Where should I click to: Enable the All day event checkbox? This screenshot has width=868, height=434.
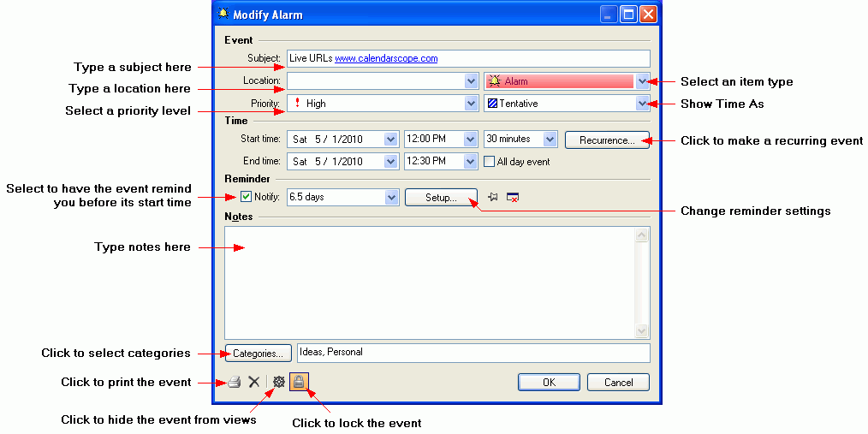coord(490,161)
